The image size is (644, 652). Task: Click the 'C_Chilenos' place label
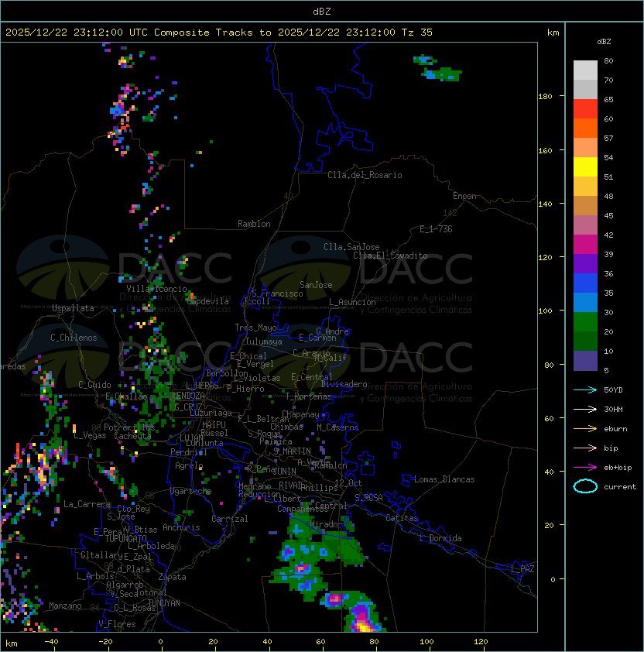click(74, 338)
